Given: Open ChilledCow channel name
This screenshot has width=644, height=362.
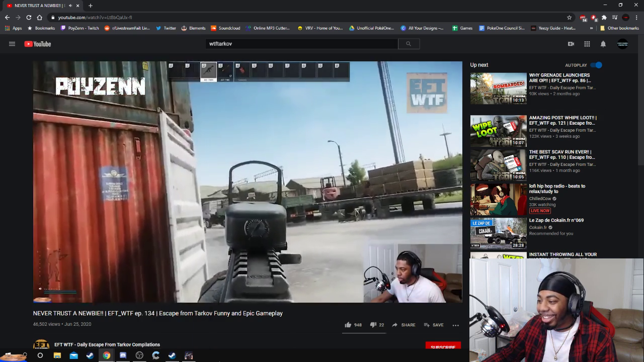Looking at the screenshot, I should 540,199.
